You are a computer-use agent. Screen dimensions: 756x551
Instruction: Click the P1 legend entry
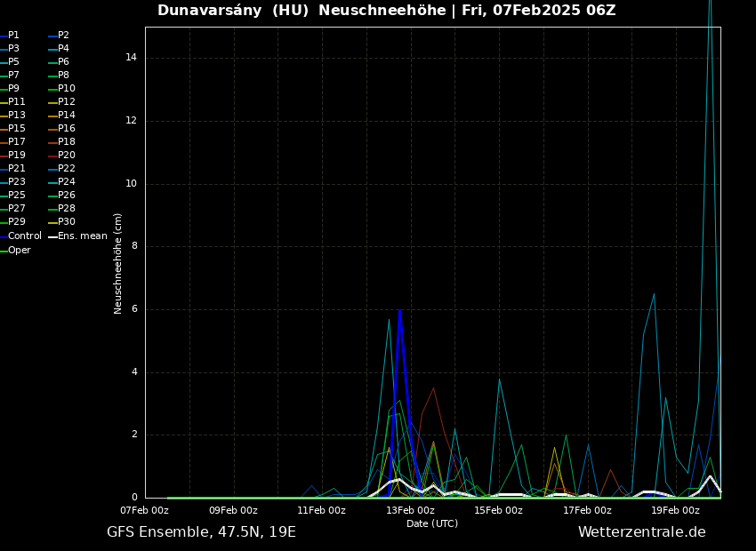click(13, 36)
